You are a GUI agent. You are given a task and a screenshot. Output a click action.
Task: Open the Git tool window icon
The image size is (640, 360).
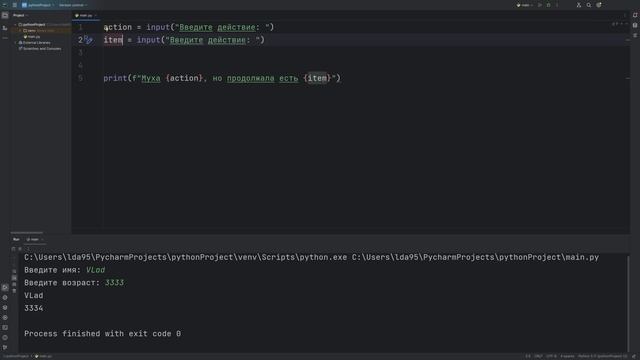(5, 348)
